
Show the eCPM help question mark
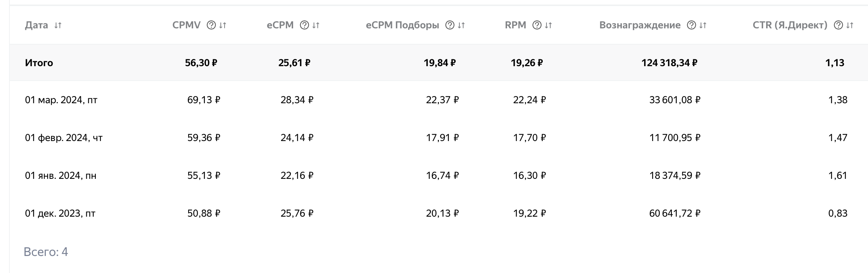click(x=304, y=25)
